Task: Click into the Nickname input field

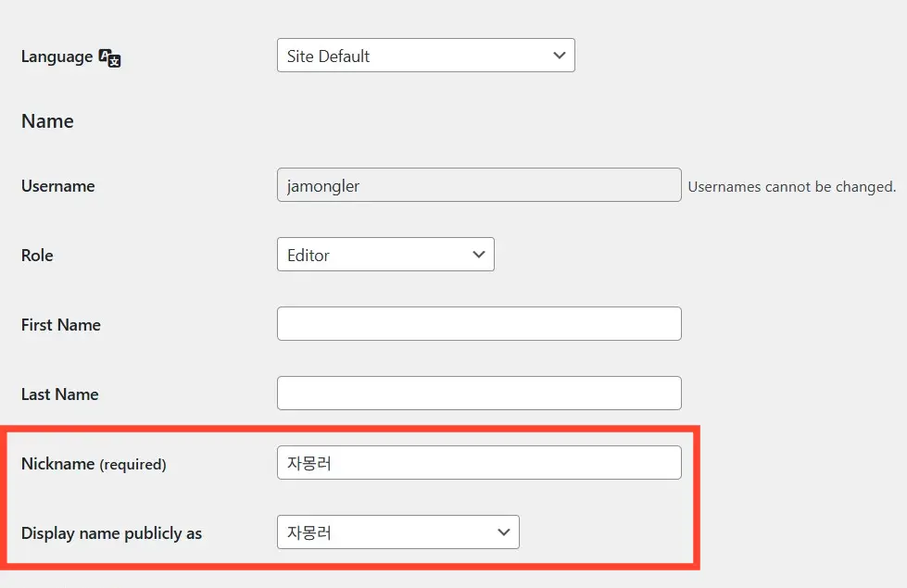Action: (479, 463)
